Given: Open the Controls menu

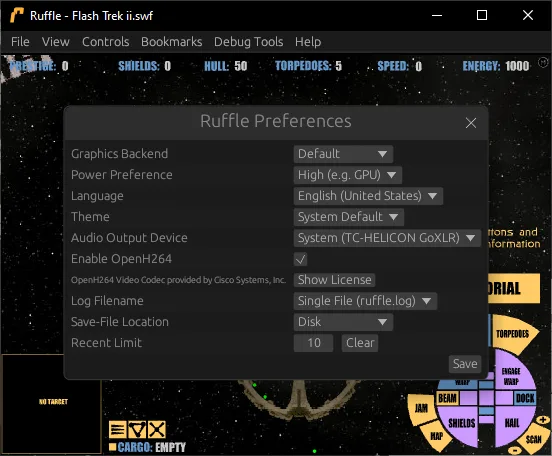Looking at the screenshot, I should [106, 42].
